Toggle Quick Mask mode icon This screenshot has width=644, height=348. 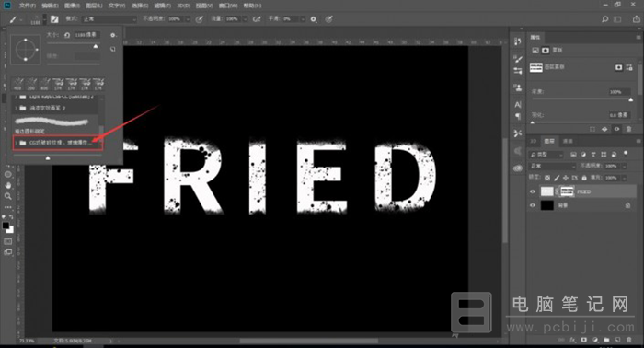tap(7, 241)
